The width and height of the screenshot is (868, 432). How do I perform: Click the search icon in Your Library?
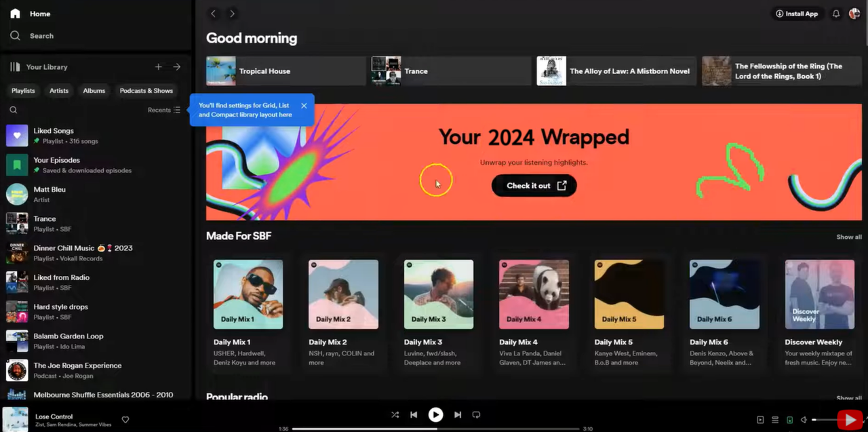pos(13,109)
